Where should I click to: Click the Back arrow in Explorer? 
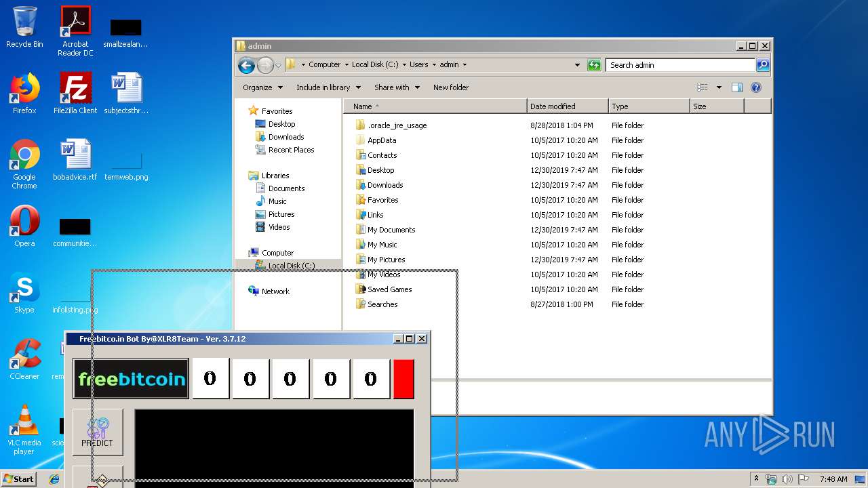tap(246, 65)
